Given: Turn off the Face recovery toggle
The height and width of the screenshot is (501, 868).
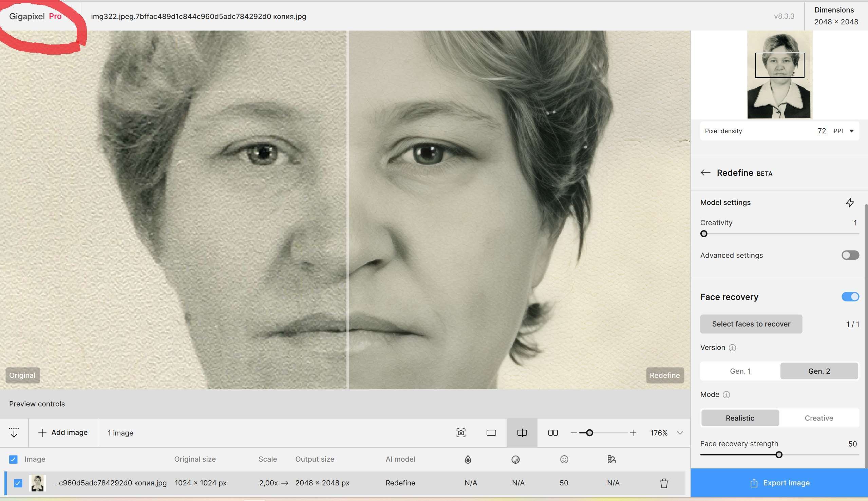Looking at the screenshot, I should 850,297.
